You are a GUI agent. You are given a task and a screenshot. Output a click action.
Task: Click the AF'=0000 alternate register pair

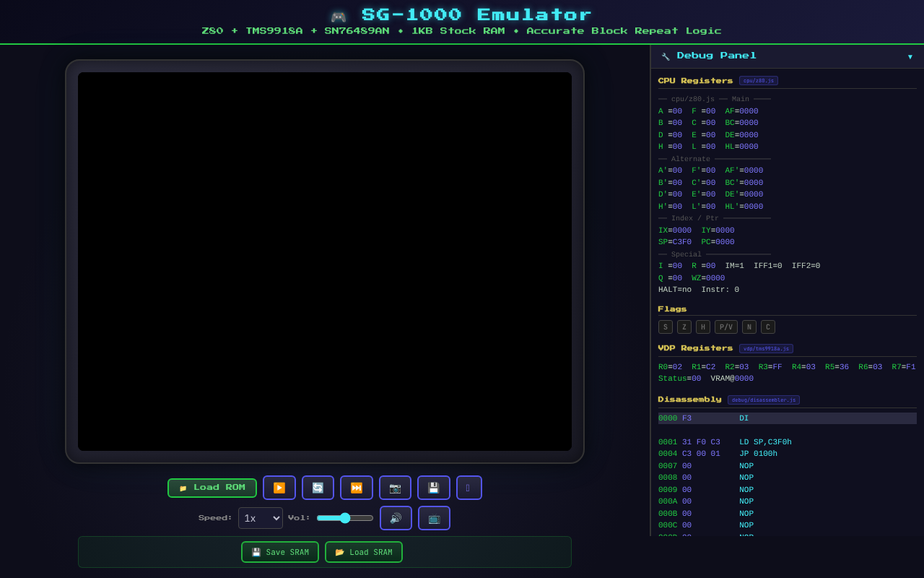click(744, 171)
